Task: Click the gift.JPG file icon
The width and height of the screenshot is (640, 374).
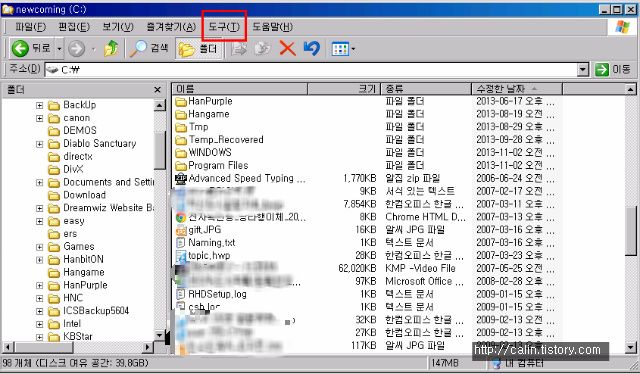Action: 180,230
